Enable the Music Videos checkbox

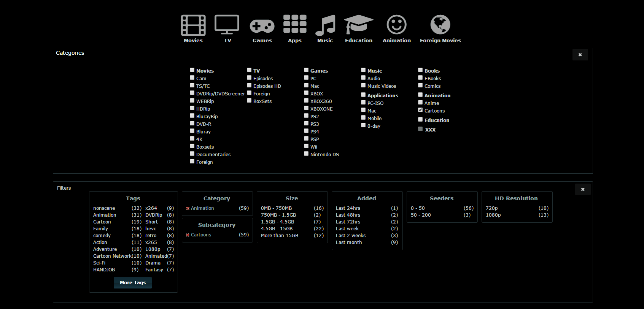click(x=363, y=85)
